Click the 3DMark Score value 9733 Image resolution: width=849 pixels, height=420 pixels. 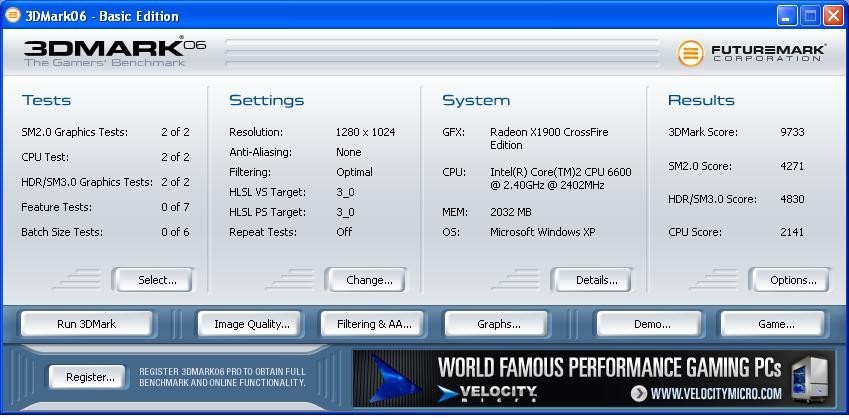792,132
